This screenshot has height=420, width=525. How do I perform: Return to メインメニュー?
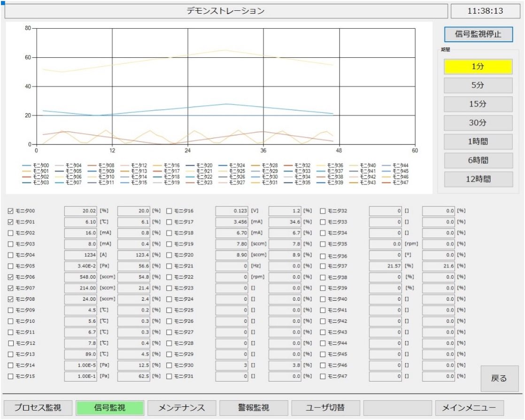(469, 408)
